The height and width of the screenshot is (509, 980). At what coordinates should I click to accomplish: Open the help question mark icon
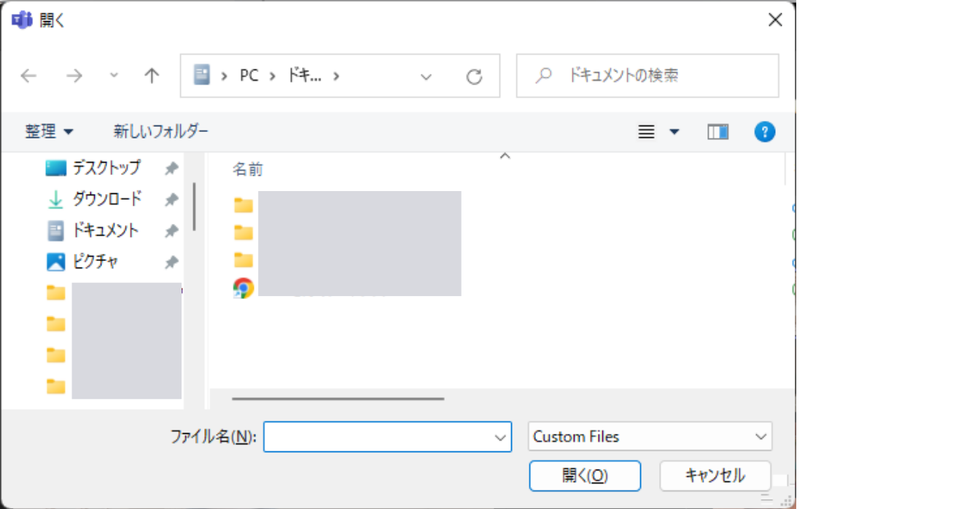764,132
